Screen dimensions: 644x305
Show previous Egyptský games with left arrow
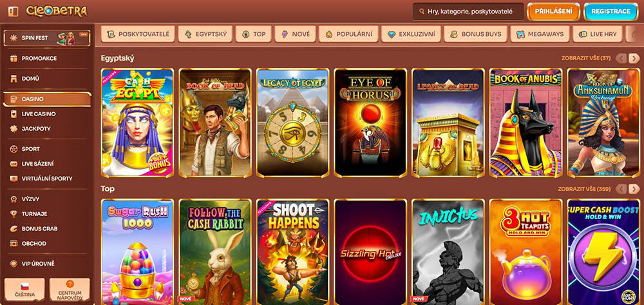pos(621,59)
